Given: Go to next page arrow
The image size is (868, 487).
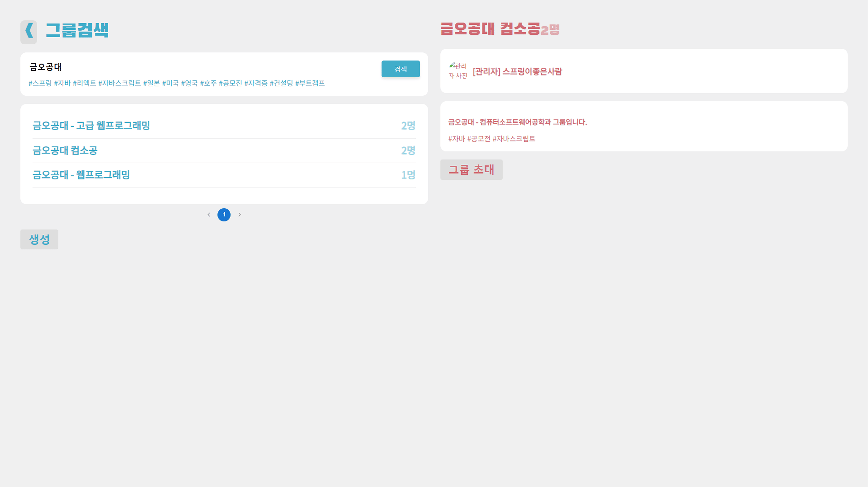Looking at the screenshot, I should click(x=240, y=215).
